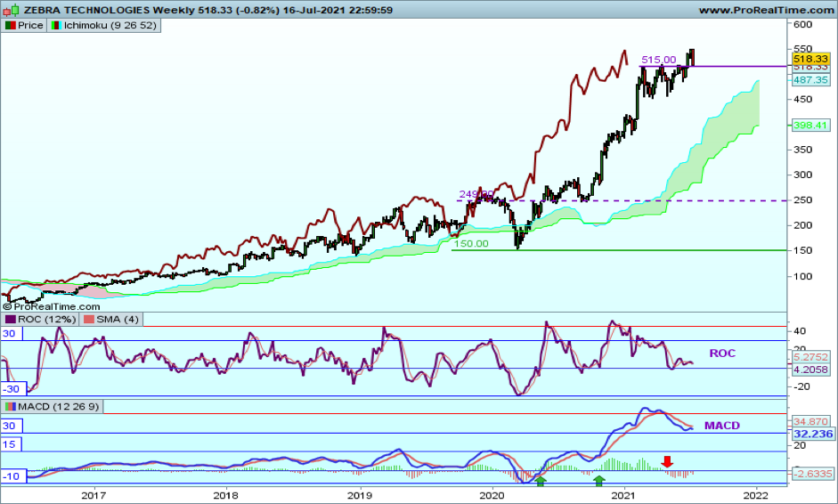Select the 34.870 MACD signal value tag

tap(810, 422)
